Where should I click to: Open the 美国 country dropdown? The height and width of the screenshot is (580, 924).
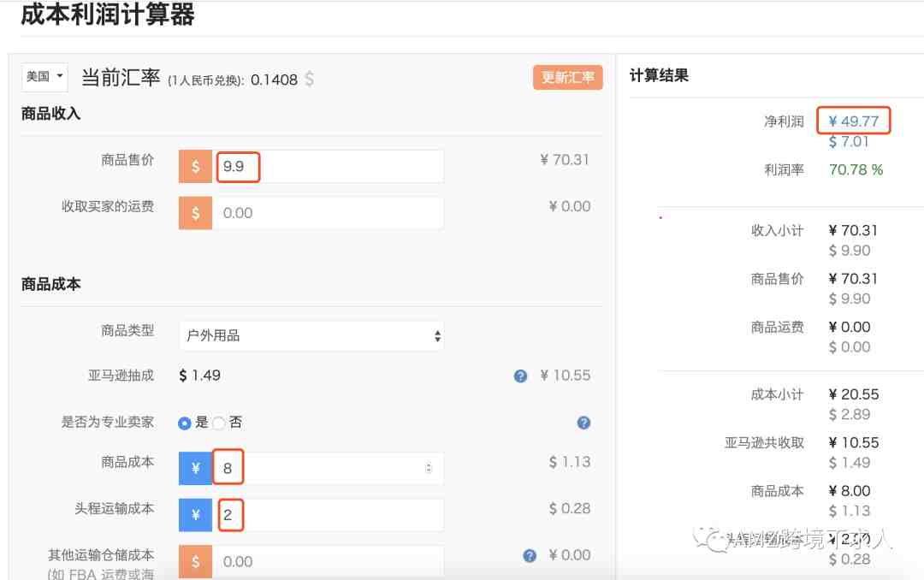coord(44,77)
